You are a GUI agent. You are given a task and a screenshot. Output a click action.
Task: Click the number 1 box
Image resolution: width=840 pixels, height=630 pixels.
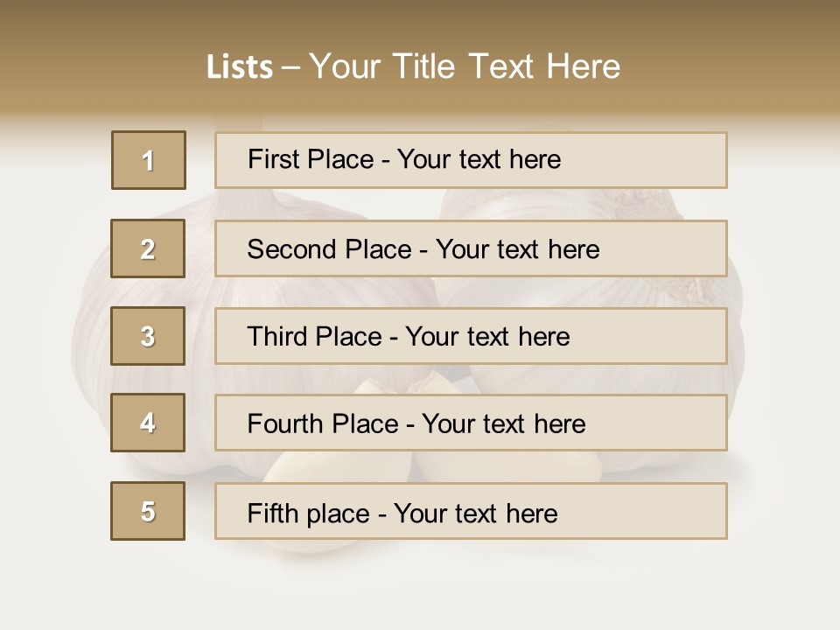coord(149,160)
